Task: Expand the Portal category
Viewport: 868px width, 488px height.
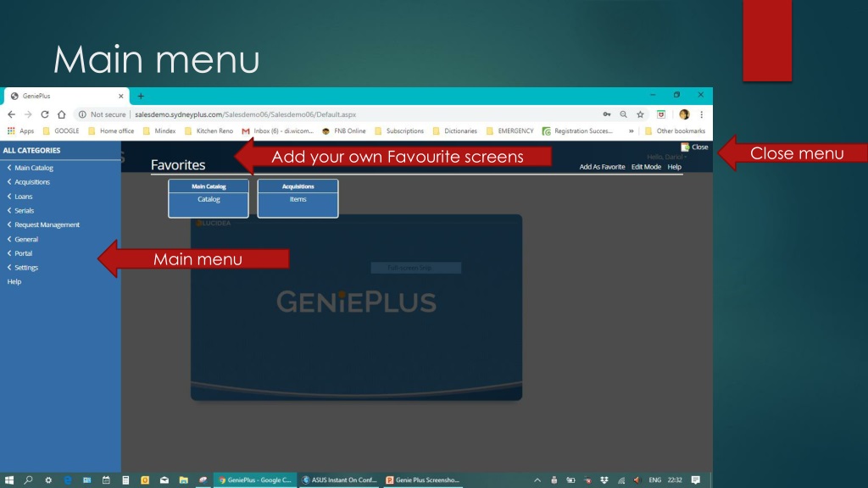Action: pyautogui.click(x=20, y=253)
